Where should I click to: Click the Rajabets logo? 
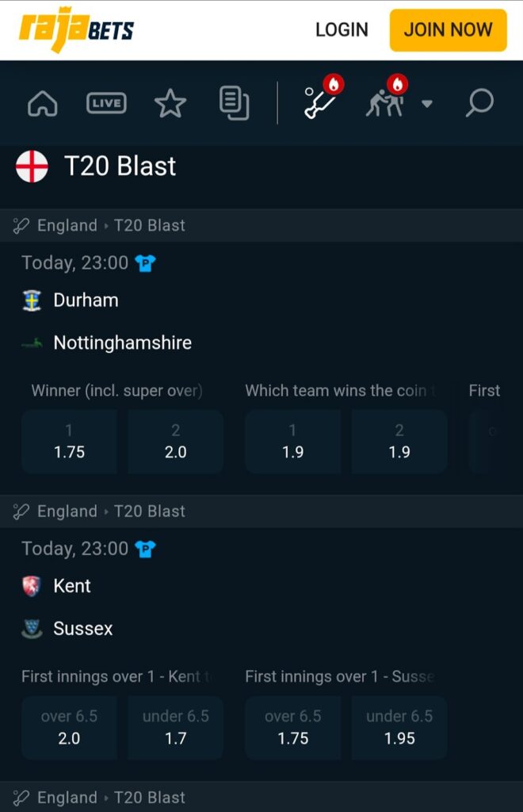(75, 29)
